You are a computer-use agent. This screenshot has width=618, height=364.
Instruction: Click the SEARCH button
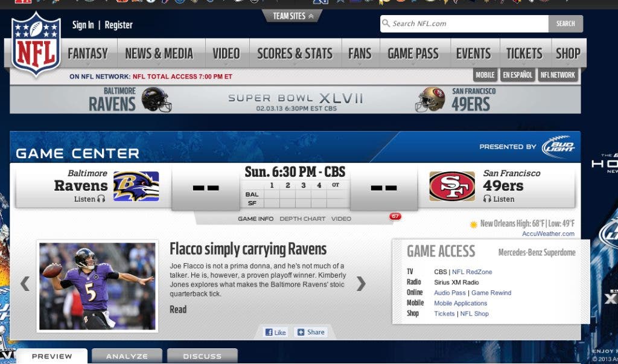pos(565,24)
